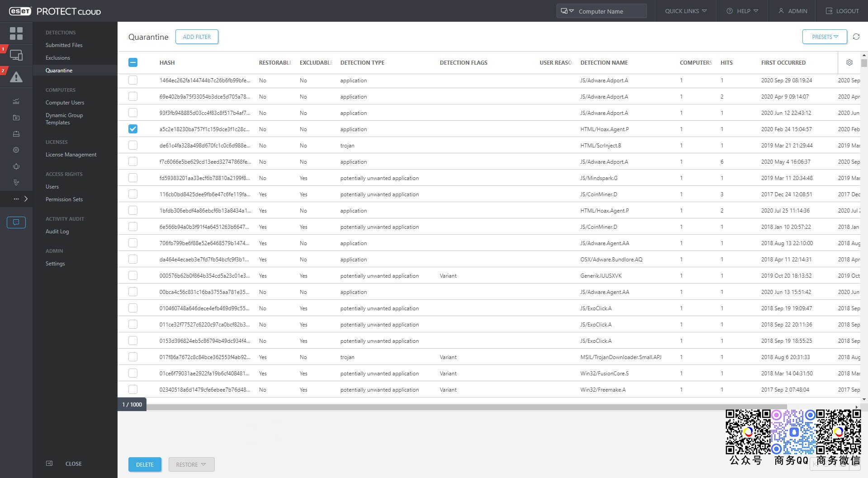868x478 pixels.
Task: Open the Reports chart icon in sidebar
Action: [x=16, y=101]
